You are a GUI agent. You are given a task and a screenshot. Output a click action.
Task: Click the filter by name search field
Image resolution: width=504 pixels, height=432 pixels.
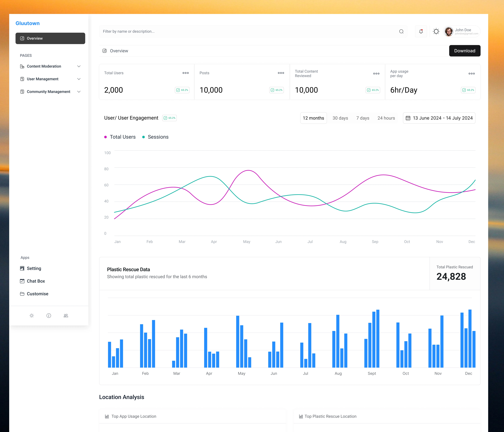(x=248, y=31)
